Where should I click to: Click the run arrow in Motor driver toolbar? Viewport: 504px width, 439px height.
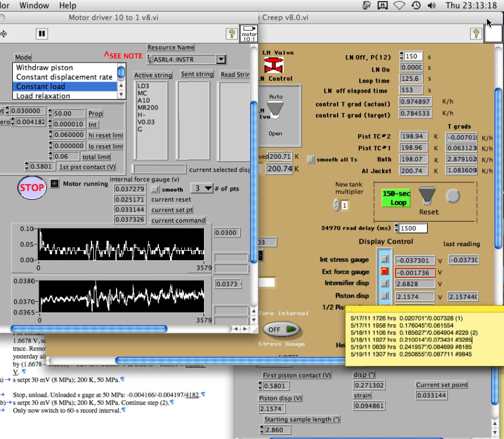pos(3,33)
